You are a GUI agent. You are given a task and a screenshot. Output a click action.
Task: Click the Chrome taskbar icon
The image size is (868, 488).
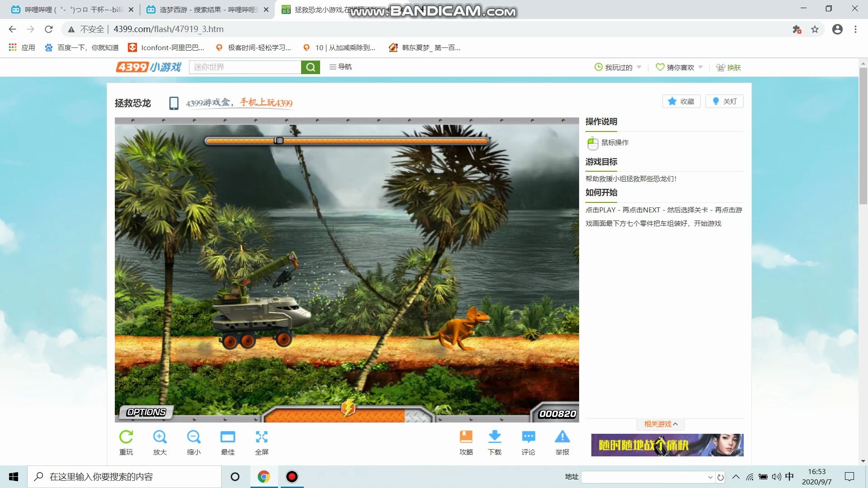[264, 477]
